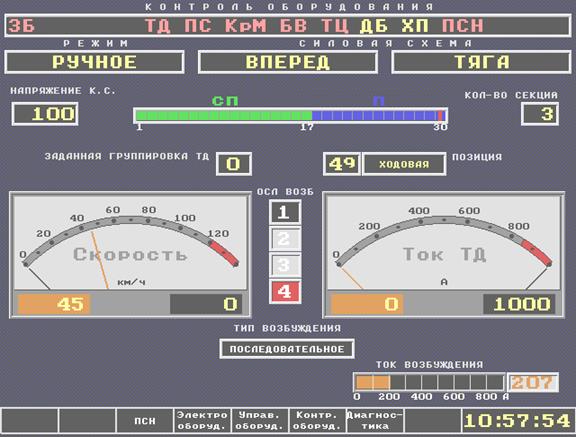Toggle field weakening stage 3 indicator
Viewport: 576px width, 437px height.
point(285,265)
